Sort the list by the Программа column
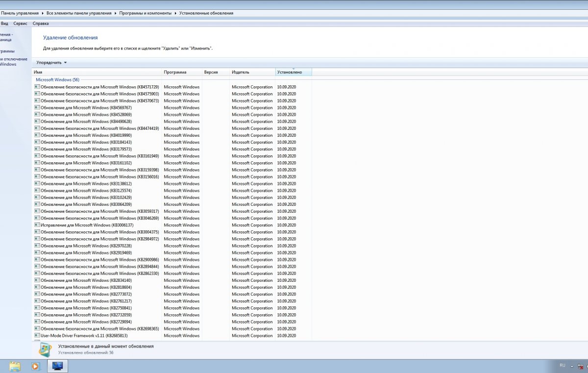This screenshot has height=373, width=588. (182, 72)
